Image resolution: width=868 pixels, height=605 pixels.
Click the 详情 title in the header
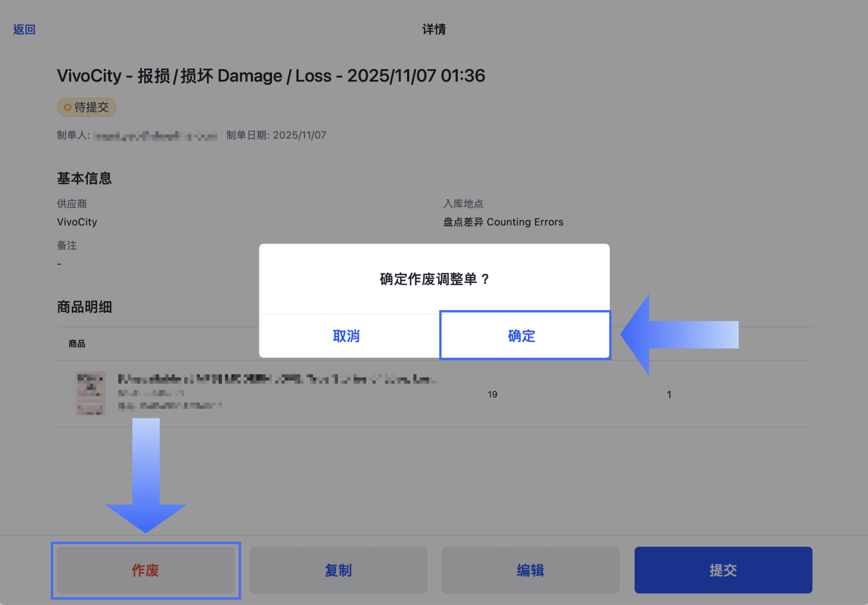pyautogui.click(x=434, y=30)
